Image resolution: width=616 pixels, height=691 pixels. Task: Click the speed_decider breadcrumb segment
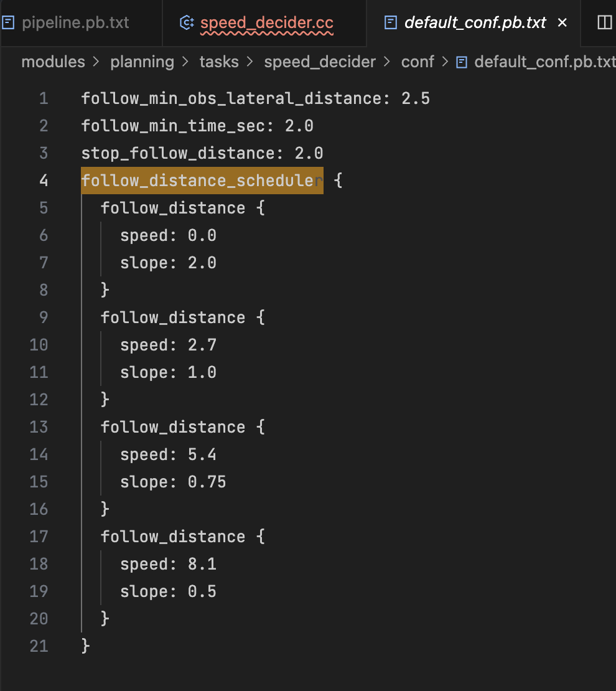(320, 62)
